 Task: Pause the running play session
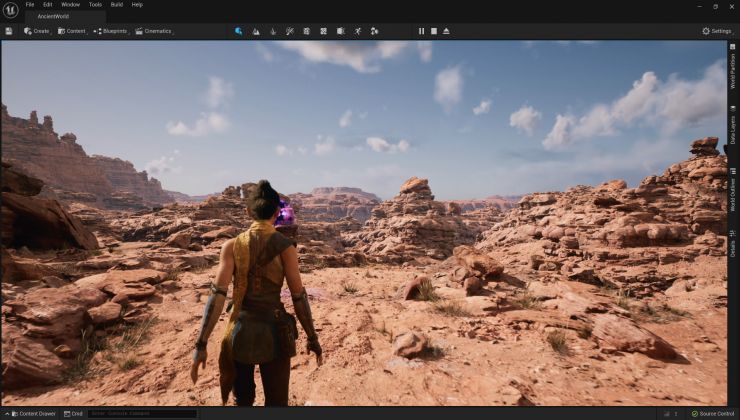[x=421, y=31]
